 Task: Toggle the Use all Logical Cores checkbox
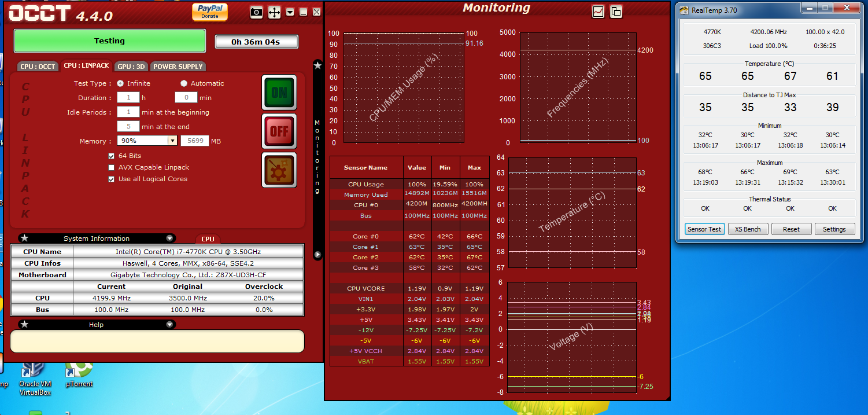pos(112,179)
